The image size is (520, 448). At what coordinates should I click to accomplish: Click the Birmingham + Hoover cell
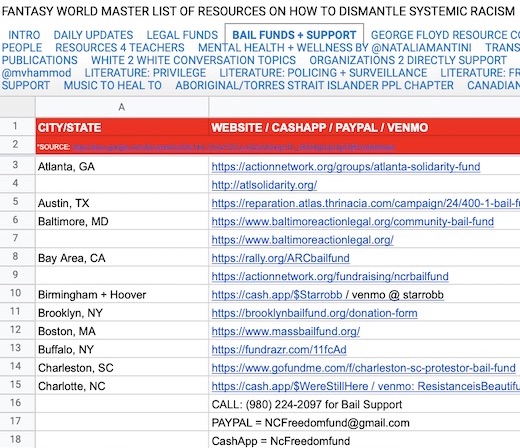(x=122, y=294)
